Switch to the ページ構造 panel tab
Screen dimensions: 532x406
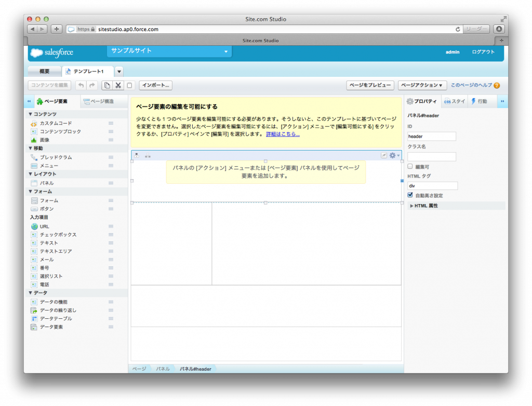pyautogui.click(x=101, y=101)
